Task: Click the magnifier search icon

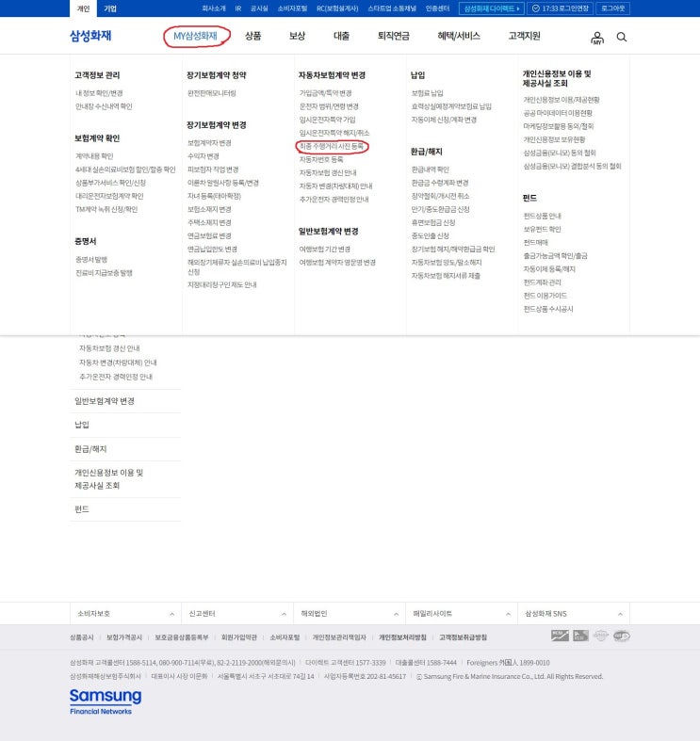Action: [622, 37]
